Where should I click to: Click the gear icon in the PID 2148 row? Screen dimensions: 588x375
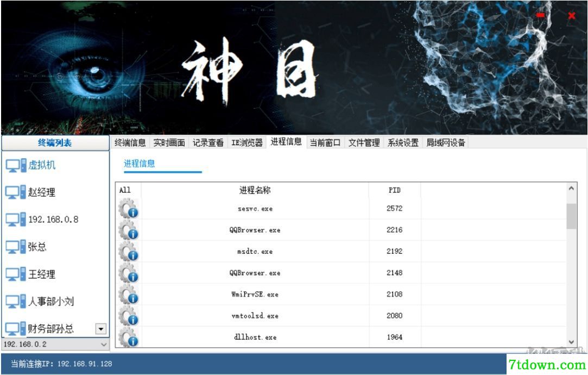click(129, 273)
